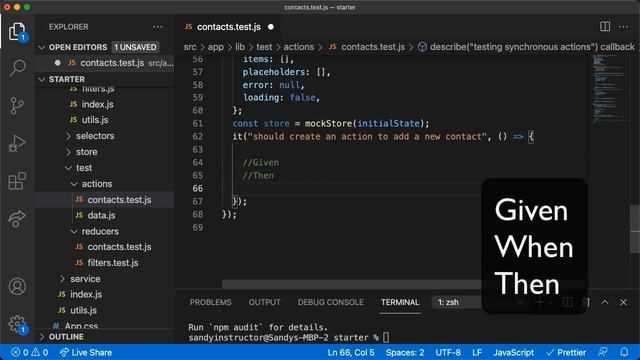The image size is (640, 360).
Task: Click feedback icon in status bar
Action: (602, 352)
